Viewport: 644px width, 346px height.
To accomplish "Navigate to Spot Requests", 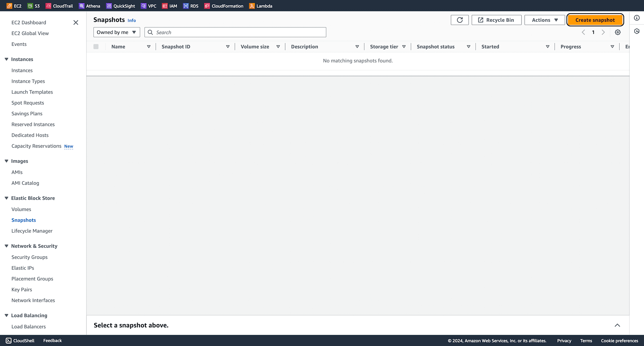I will [x=28, y=103].
